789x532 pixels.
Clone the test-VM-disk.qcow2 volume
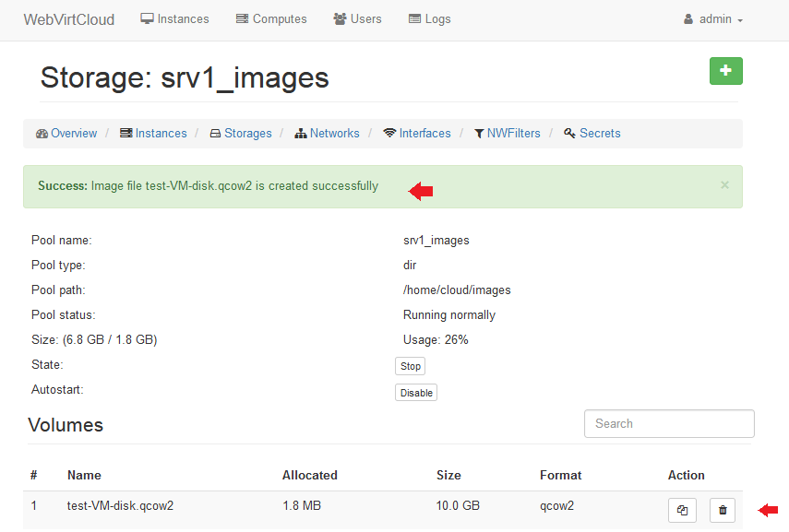coord(682,510)
